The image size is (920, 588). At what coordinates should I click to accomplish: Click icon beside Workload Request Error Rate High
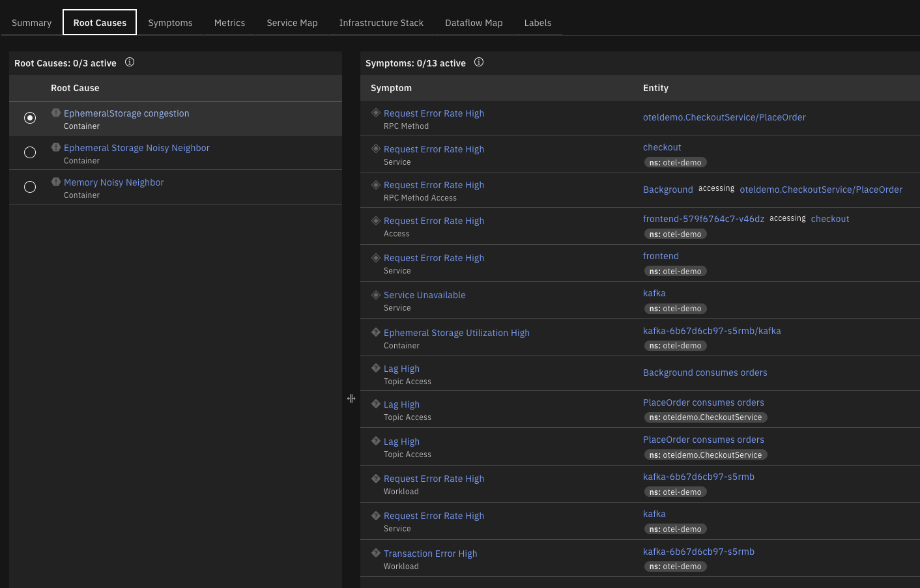(x=376, y=478)
